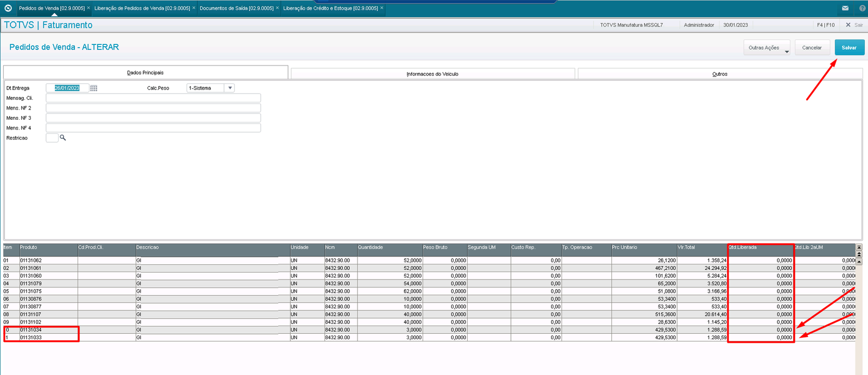Select product cell 01131079
Viewport: 868px width, 375px height.
pyautogui.click(x=48, y=283)
